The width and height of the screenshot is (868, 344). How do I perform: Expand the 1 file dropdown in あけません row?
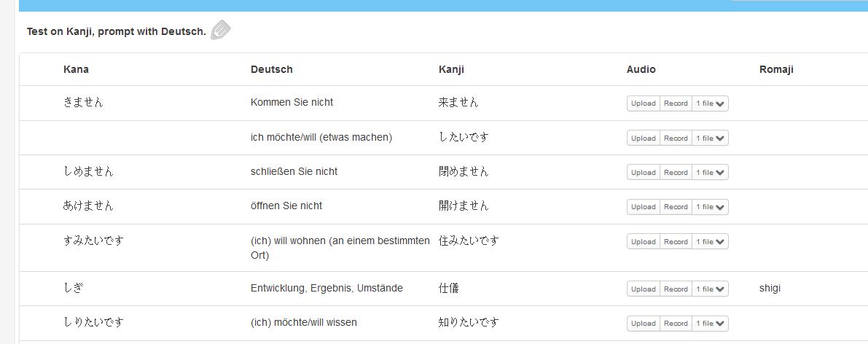(711, 207)
